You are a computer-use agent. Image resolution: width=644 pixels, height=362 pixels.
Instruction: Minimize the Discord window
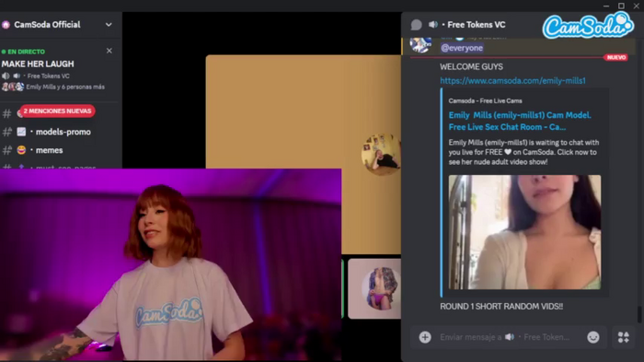[x=606, y=6]
